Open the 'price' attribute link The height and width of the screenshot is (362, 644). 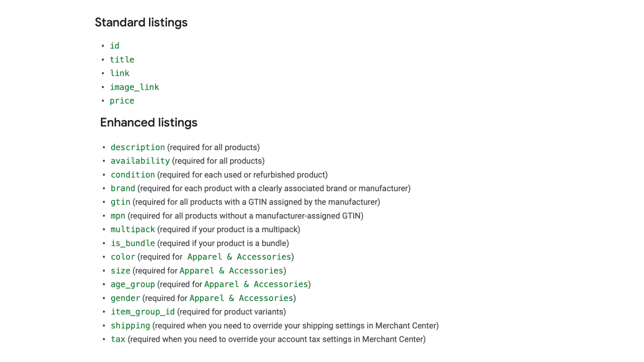click(122, 101)
